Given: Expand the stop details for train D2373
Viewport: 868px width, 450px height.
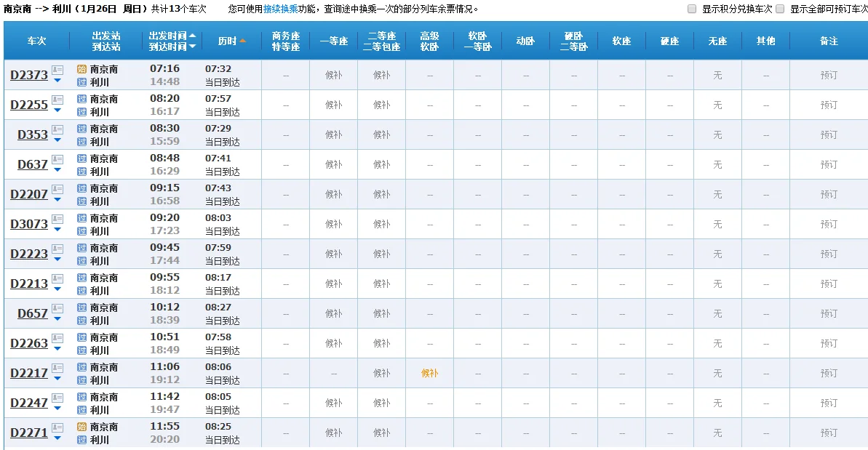Looking at the screenshot, I should tap(57, 81).
